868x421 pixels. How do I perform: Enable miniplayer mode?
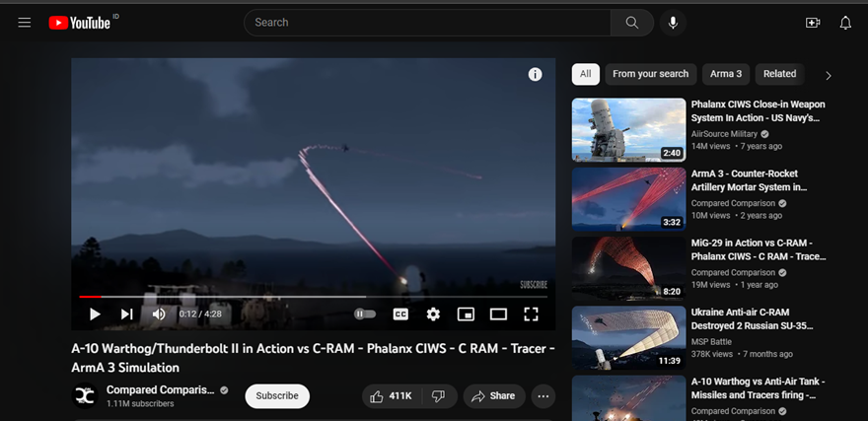466,315
